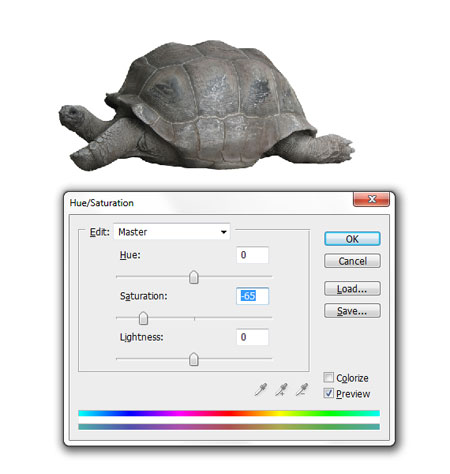Click the Hue/Saturation title bar text
Viewport: 450px width, 474px height.
(x=102, y=203)
